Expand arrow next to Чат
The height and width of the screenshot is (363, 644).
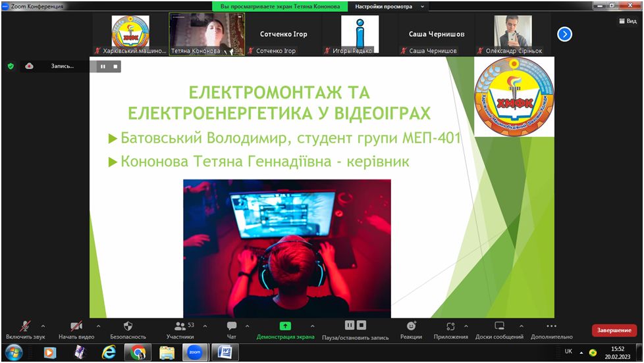(x=247, y=326)
